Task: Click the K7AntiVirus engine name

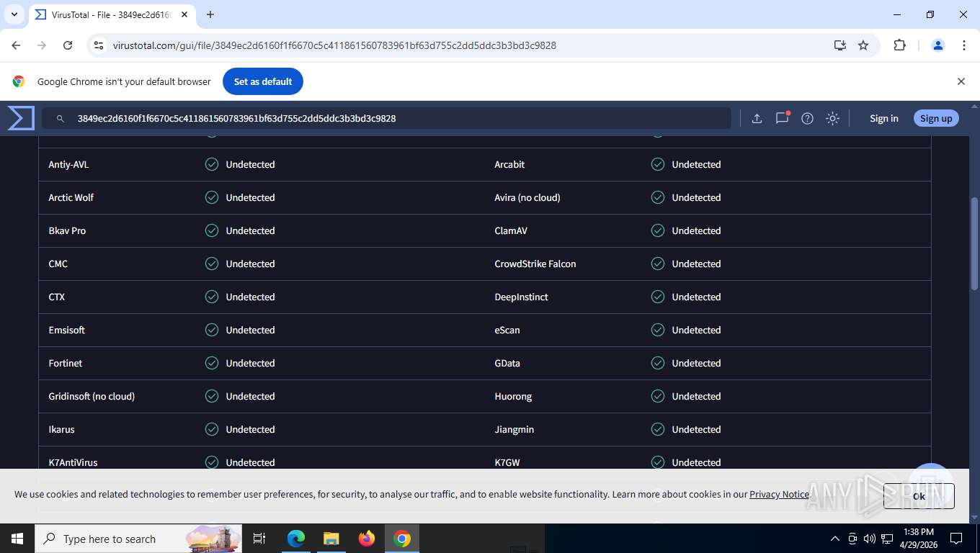Action: coord(73,462)
